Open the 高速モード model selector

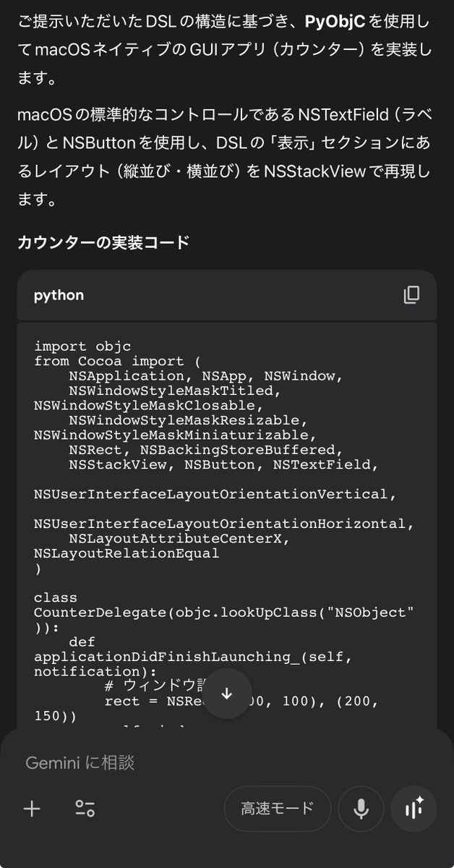tap(278, 808)
